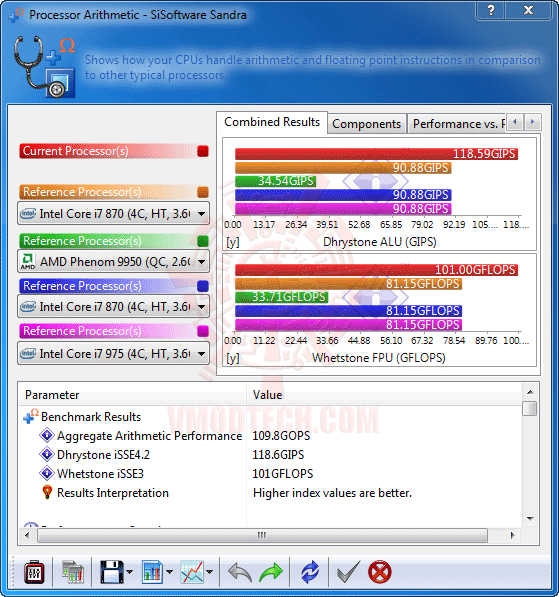This screenshot has height=597, width=559.
Task: Click the Value column header
Action: [x=384, y=395]
